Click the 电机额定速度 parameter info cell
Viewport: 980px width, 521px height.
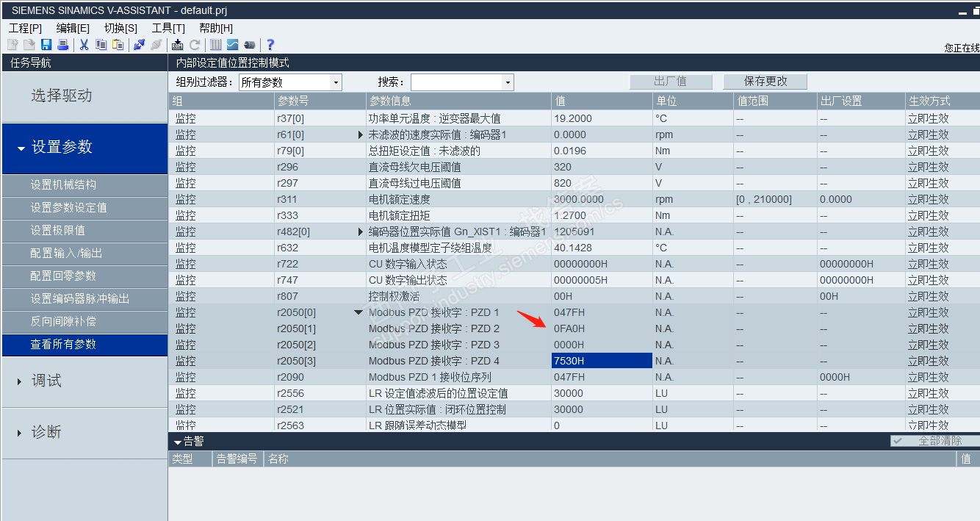458,199
